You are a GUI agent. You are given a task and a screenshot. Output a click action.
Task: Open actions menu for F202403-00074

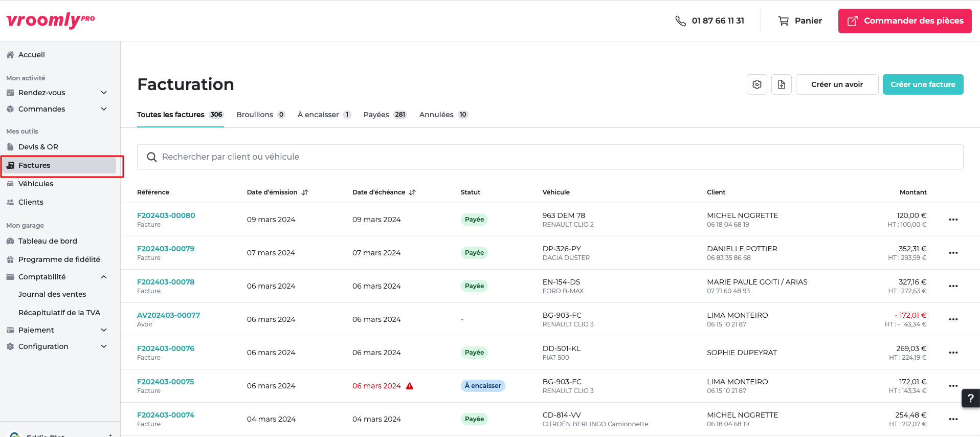(953, 419)
